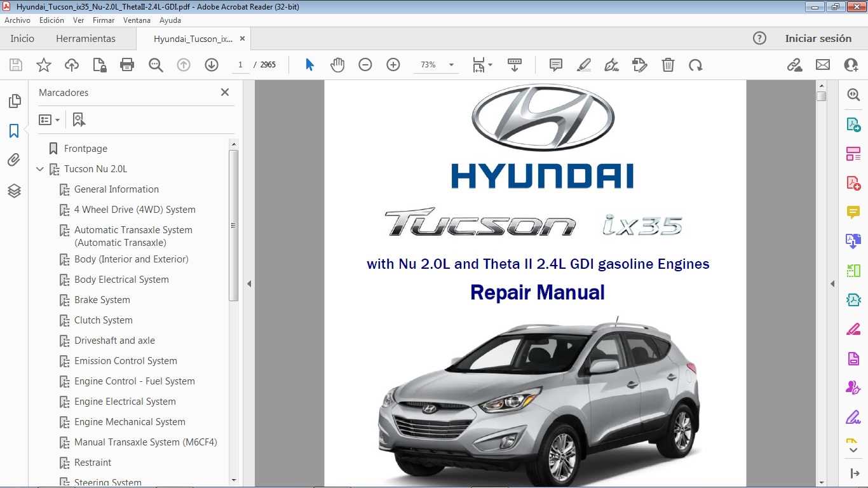
Task: Open the Ver menu
Action: click(x=78, y=20)
